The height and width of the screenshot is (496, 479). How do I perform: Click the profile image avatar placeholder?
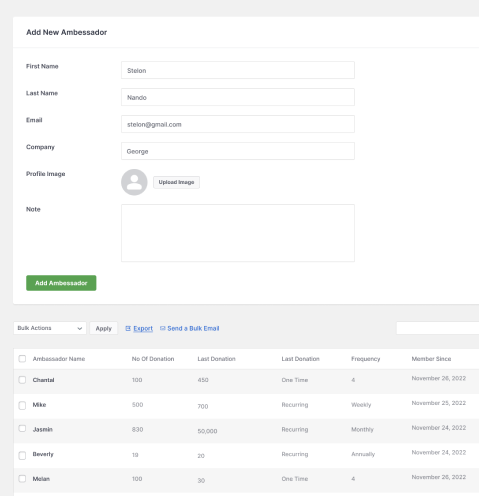tap(134, 182)
